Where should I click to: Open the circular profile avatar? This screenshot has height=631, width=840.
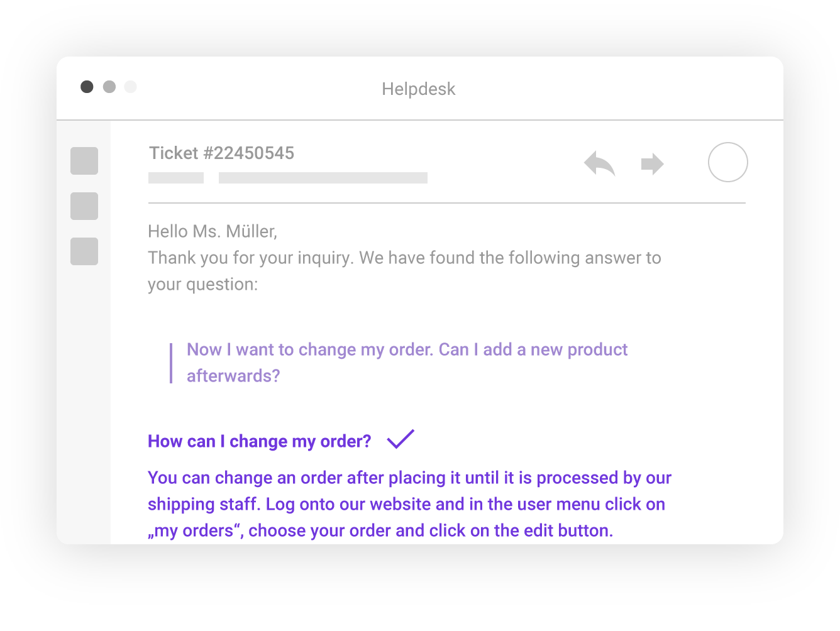727,162
